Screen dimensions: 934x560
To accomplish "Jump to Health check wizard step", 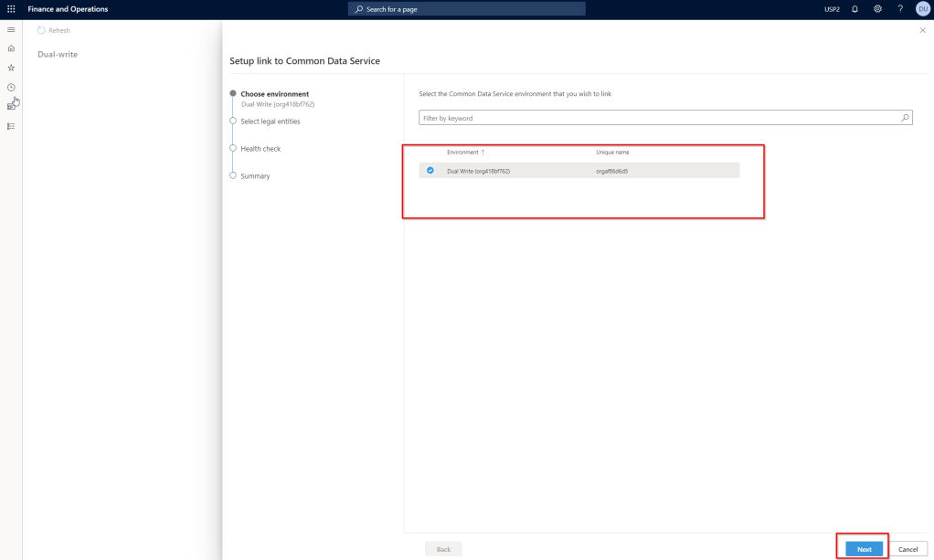I will (x=260, y=149).
